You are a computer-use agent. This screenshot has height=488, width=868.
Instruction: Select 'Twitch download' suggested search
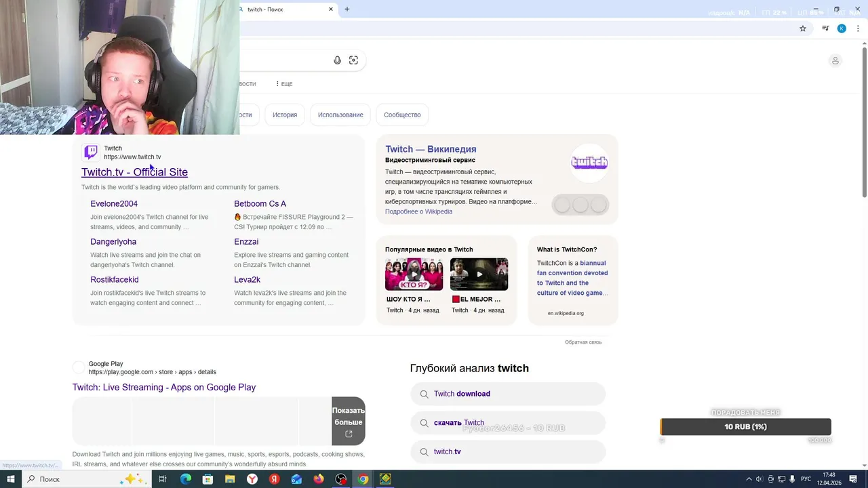pyautogui.click(x=508, y=394)
